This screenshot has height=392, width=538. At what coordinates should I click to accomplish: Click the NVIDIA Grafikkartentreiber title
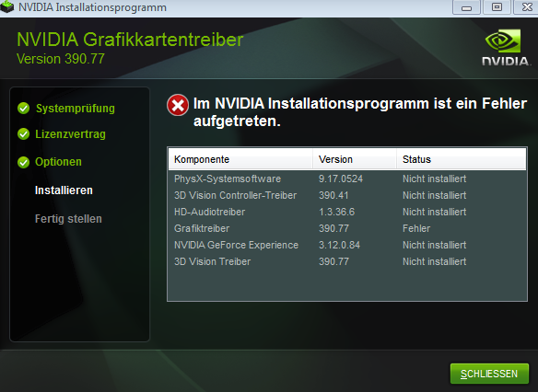click(x=130, y=40)
